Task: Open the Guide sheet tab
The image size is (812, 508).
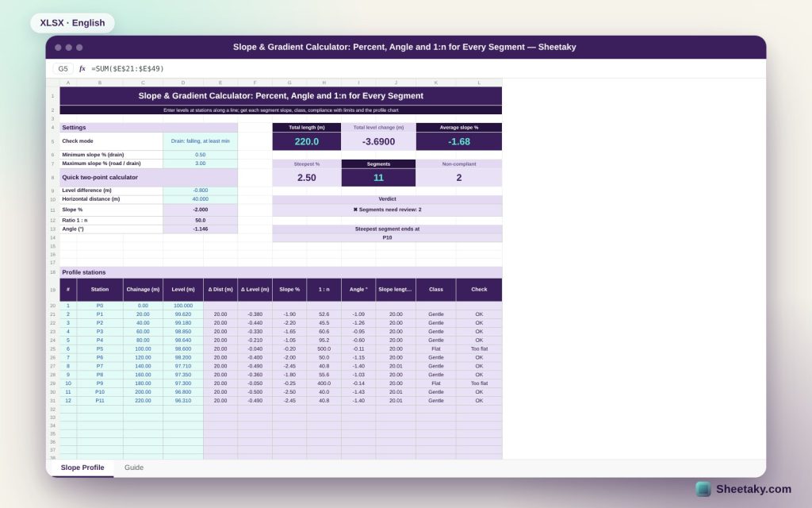Action: [133, 468]
